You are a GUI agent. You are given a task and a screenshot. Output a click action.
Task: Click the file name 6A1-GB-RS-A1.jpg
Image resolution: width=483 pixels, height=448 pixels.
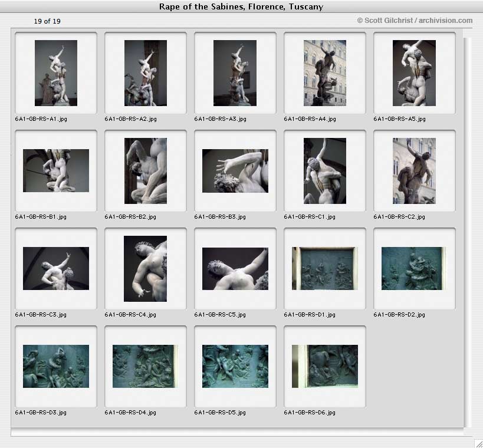pos(41,119)
